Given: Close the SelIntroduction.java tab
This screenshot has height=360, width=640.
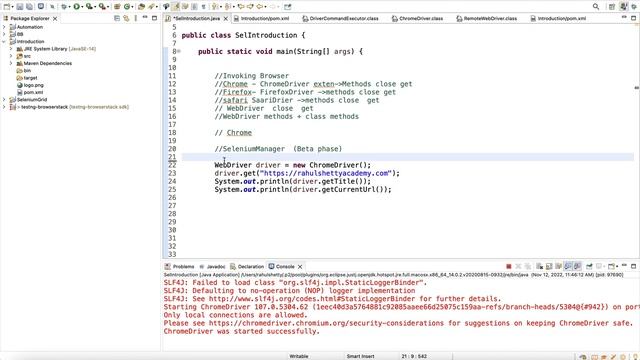Looking at the screenshot, I should [x=225, y=18].
